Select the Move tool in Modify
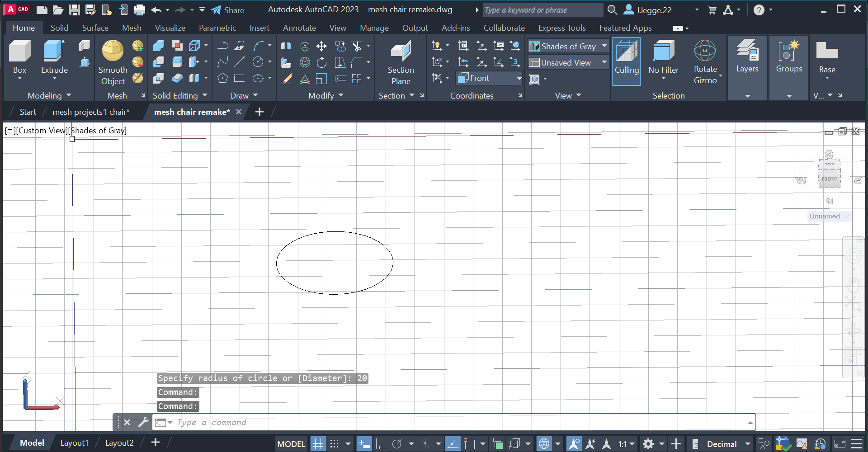Screen dimensions: 868x452 [321, 46]
